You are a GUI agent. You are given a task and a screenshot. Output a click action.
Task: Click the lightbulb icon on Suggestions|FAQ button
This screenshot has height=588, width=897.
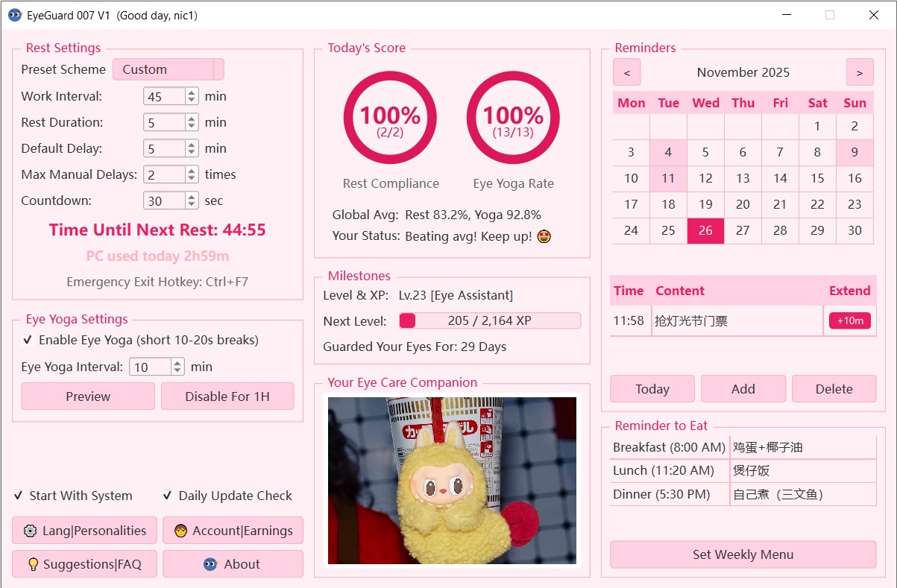click(x=33, y=564)
